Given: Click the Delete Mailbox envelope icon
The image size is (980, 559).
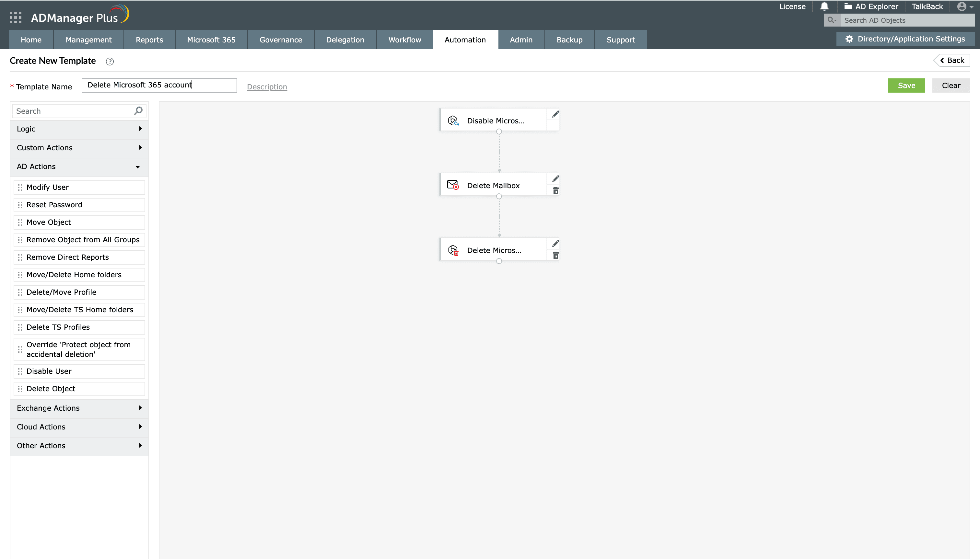Looking at the screenshot, I should click(x=453, y=185).
